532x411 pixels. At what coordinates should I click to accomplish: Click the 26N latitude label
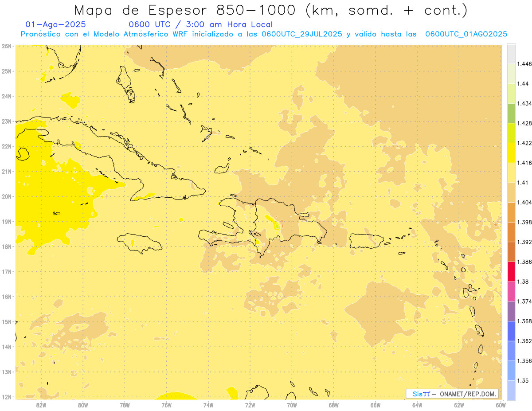click(x=6, y=46)
